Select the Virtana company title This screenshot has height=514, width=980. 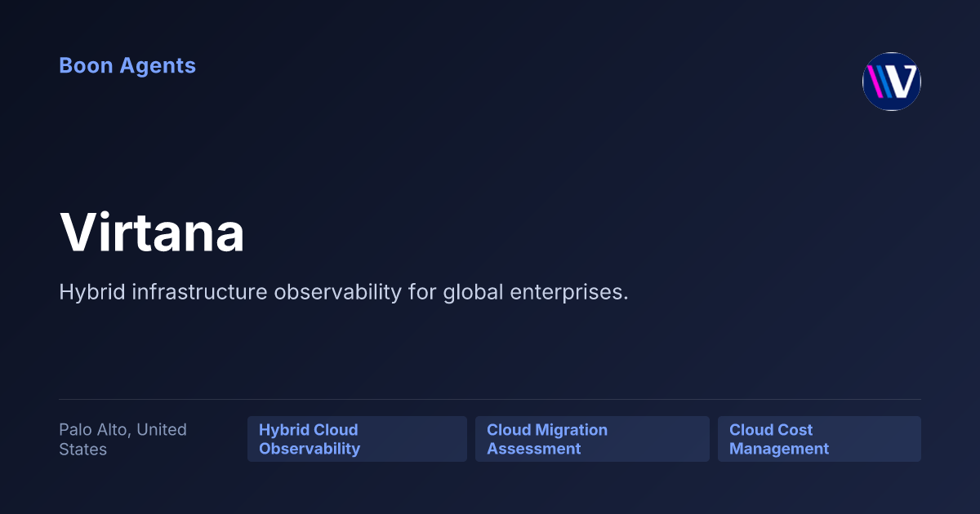pos(152,233)
